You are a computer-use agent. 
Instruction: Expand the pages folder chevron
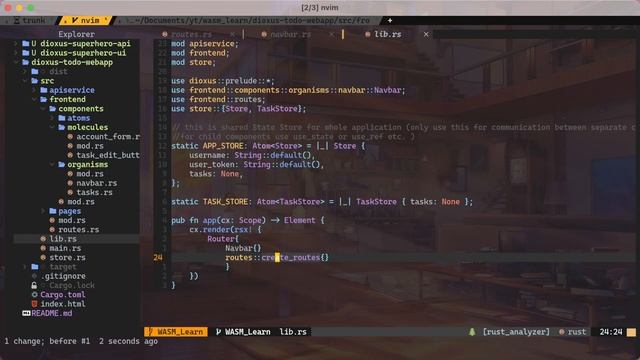43,211
